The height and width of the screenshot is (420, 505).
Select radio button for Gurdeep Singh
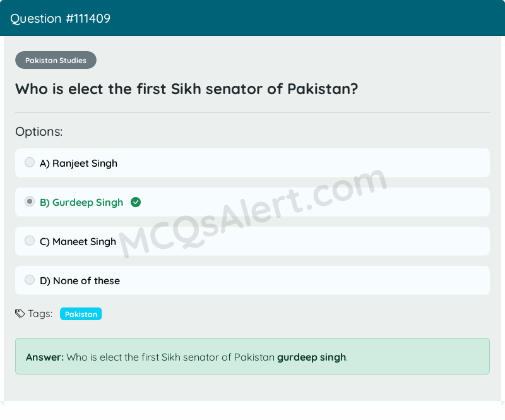coord(30,201)
